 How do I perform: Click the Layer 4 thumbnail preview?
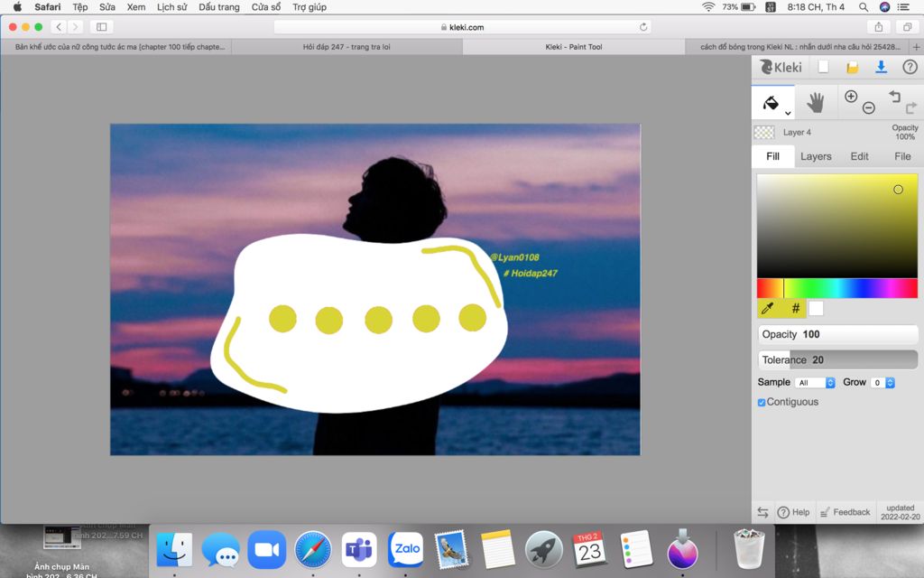tap(764, 132)
